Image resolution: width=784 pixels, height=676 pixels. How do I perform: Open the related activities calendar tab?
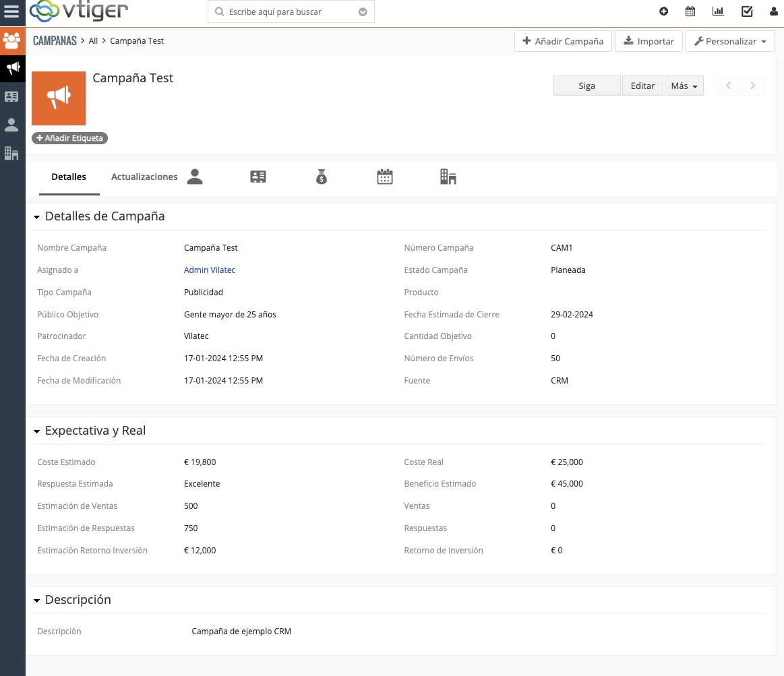pyautogui.click(x=385, y=177)
